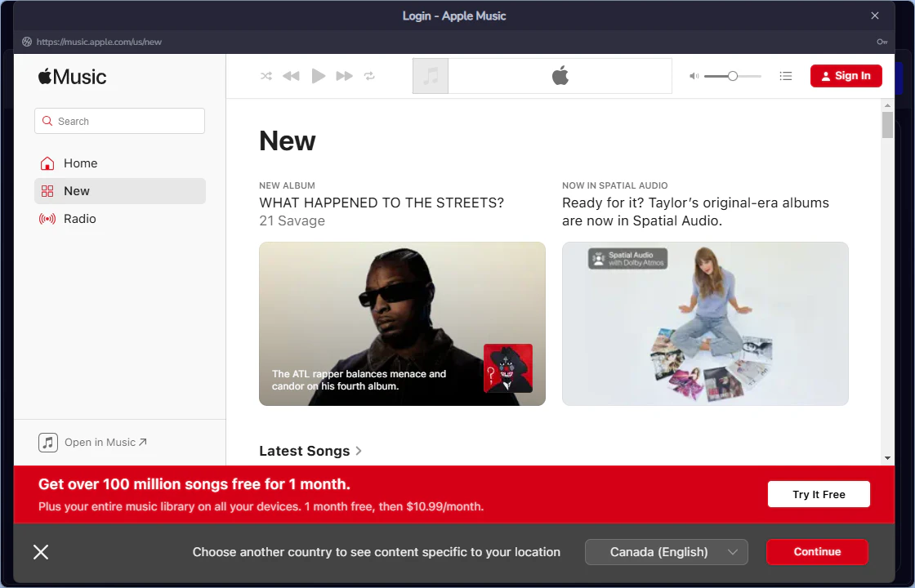This screenshot has width=915, height=588.
Task: Click the fast-forward icon
Action: click(x=344, y=75)
